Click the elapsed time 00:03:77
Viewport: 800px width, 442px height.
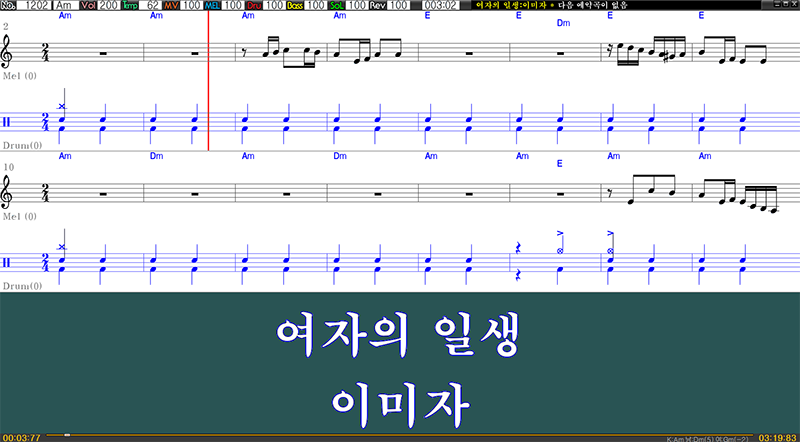coord(21,438)
